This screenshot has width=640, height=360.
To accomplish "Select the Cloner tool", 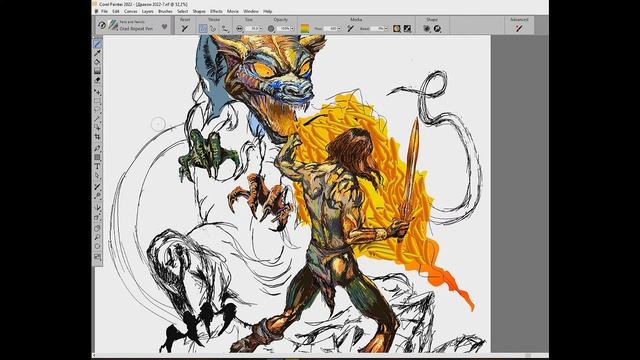I will click(x=97, y=187).
